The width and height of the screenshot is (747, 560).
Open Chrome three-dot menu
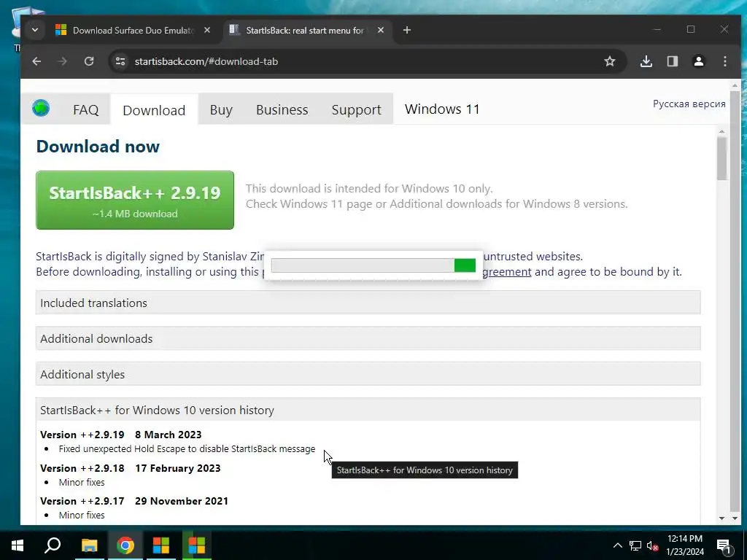(x=724, y=61)
